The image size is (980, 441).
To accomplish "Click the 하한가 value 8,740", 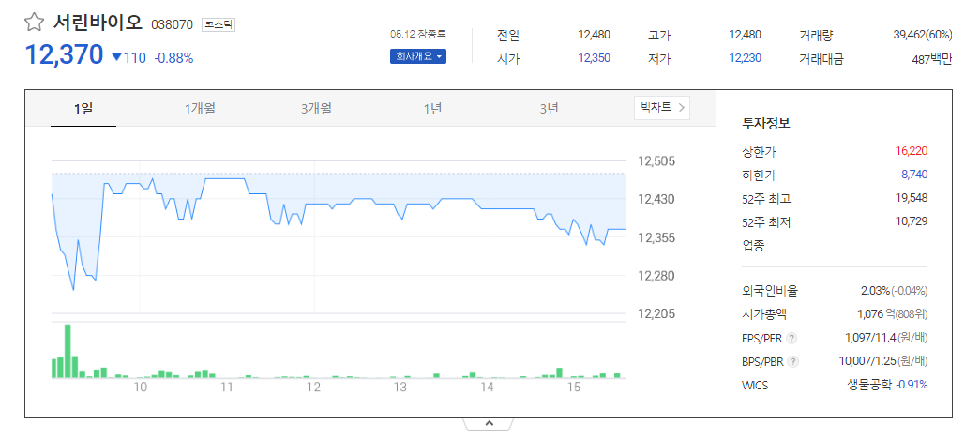I will click(914, 175).
